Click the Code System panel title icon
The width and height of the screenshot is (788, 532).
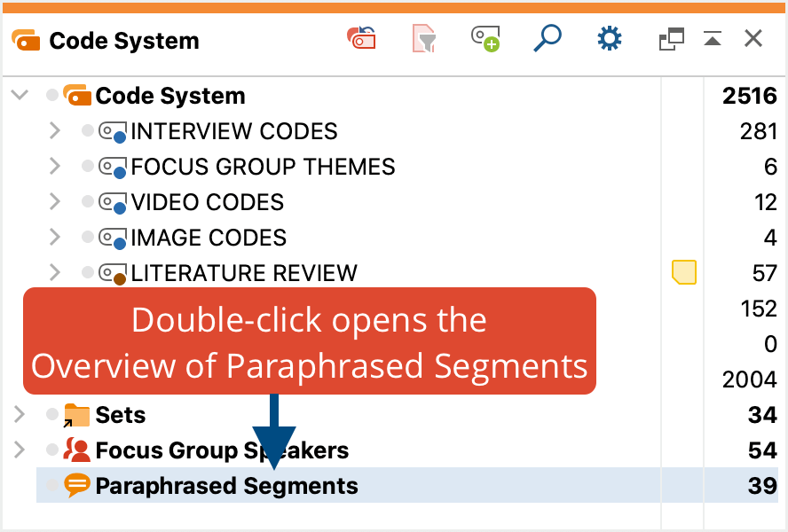click(x=26, y=40)
